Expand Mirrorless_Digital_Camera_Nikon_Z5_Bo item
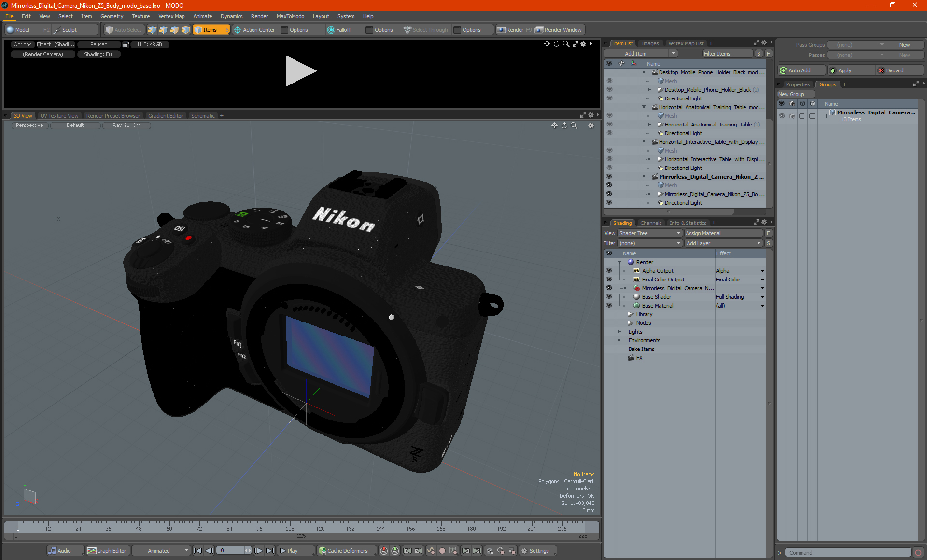 click(649, 194)
